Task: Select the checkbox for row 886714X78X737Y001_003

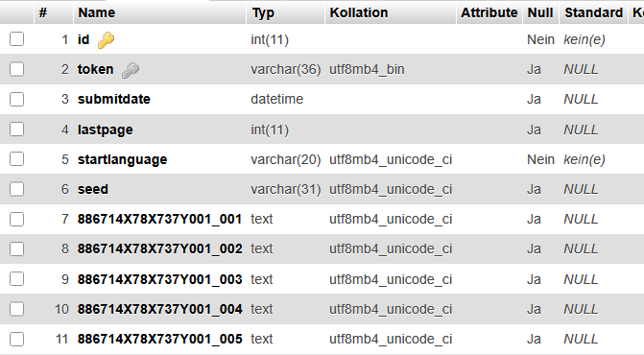Action: 17,279
